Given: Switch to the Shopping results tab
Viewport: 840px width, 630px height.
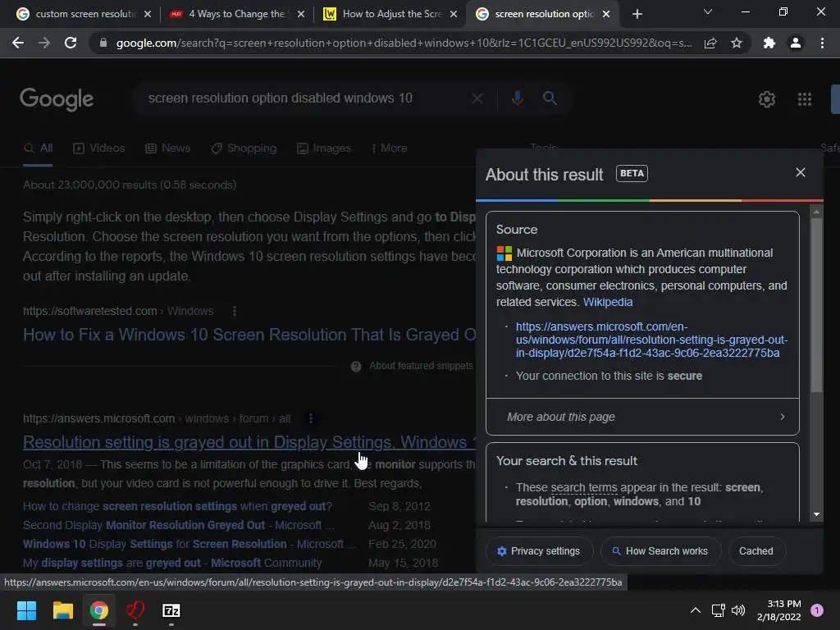Looking at the screenshot, I should pos(244,148).
